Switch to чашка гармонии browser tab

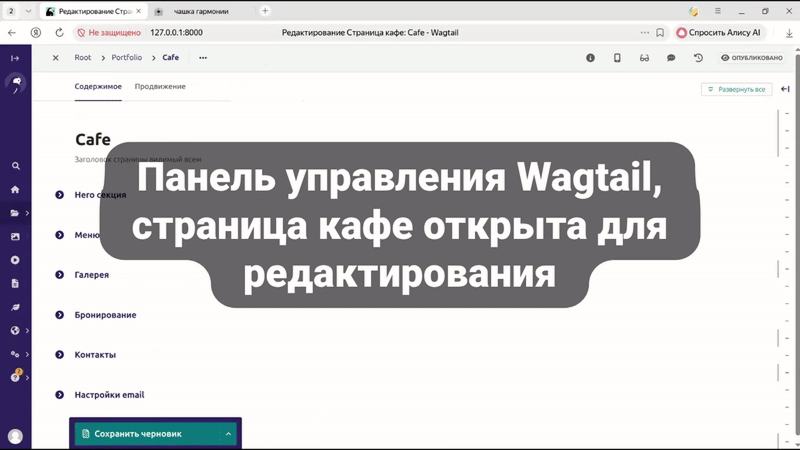[201, 11]
